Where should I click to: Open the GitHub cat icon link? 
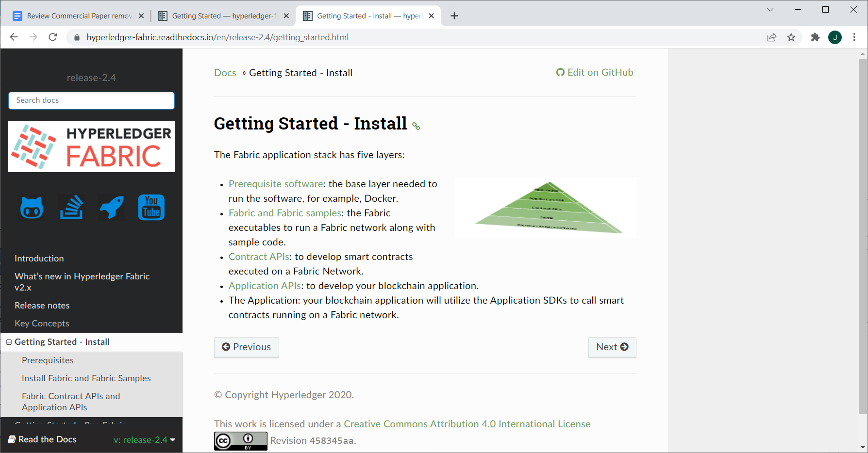(32, 208)
